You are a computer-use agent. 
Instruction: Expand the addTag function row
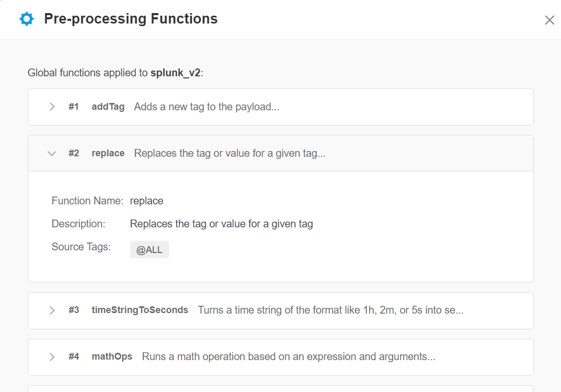(51, 106)
